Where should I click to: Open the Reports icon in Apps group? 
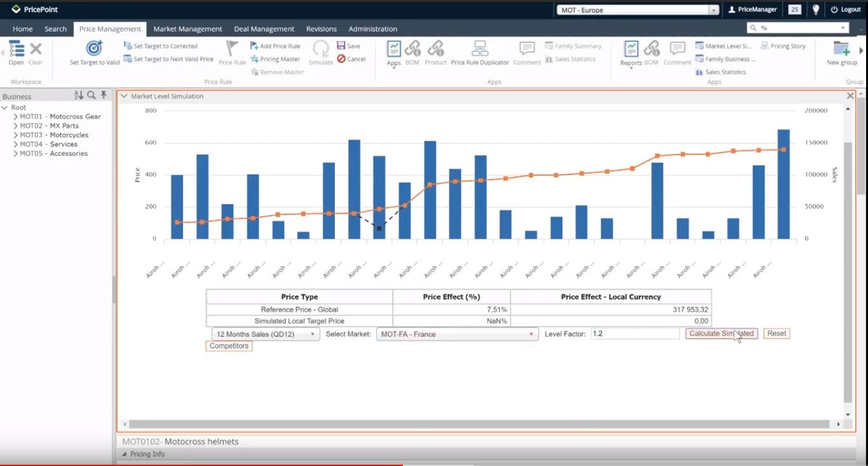pos(630,52)
